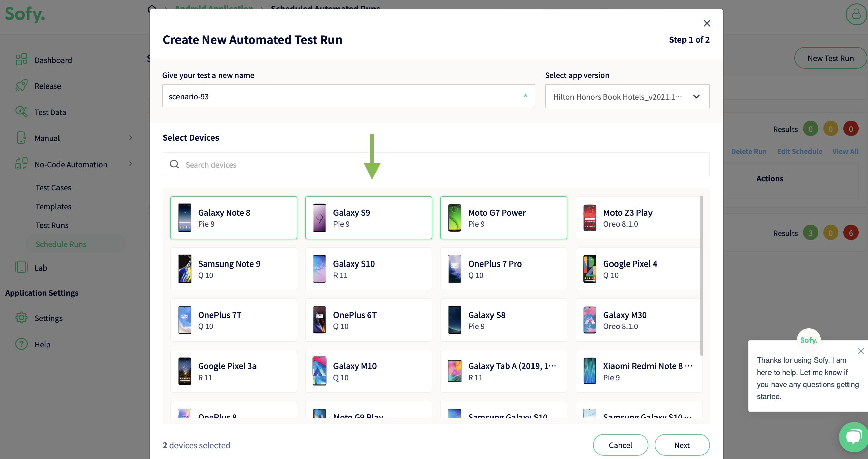868x459 pixels.
Task: Click the green results badge showing 3
Action: click(810, 233)
